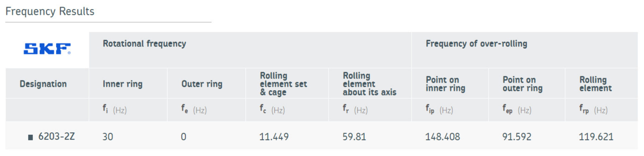Select the Point on inner ring header
The image size is (644, 156).
(x=445, y=84)
